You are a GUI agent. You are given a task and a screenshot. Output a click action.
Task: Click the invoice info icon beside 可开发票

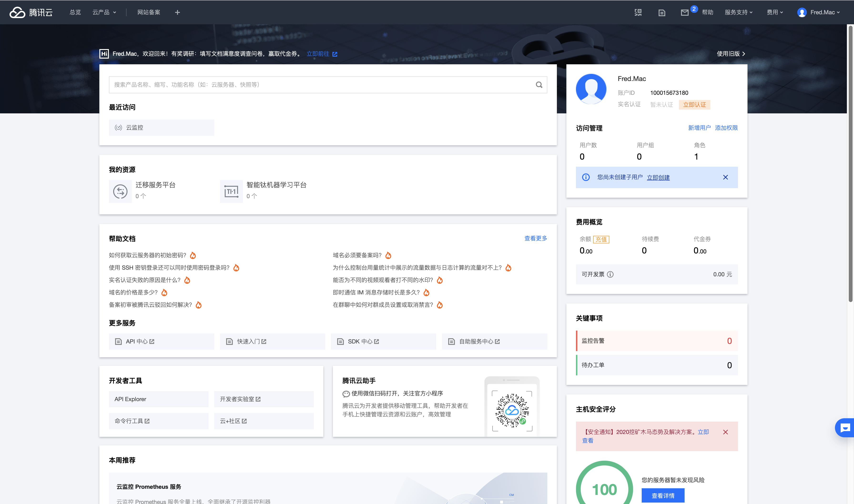point(610,274)
